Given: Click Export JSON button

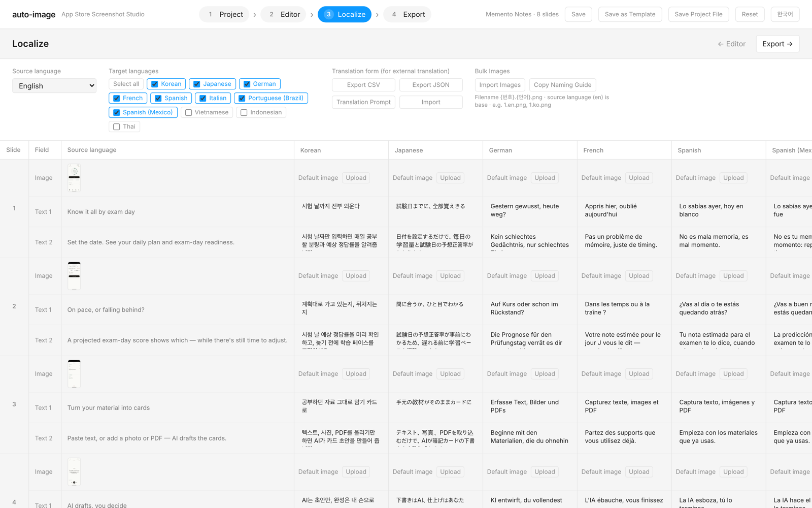Looking at the screenshot, I should coord(431,85).
